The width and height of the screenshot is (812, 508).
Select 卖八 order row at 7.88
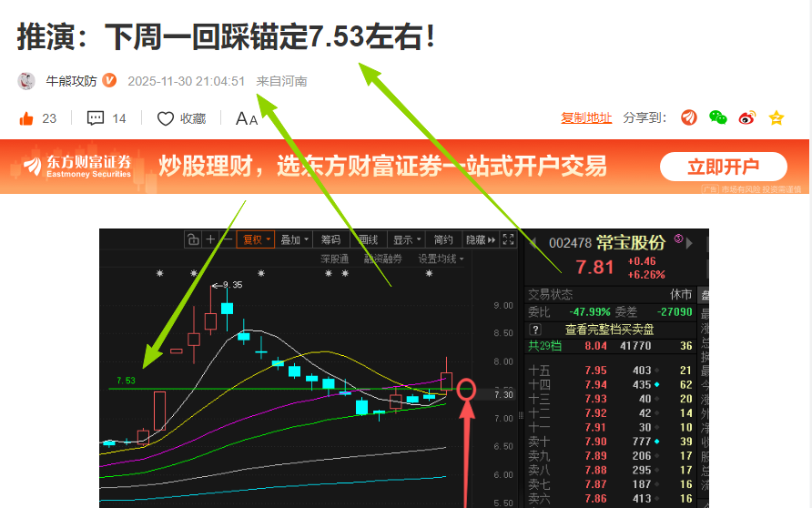pyautogui.click(x=610, y=470)
